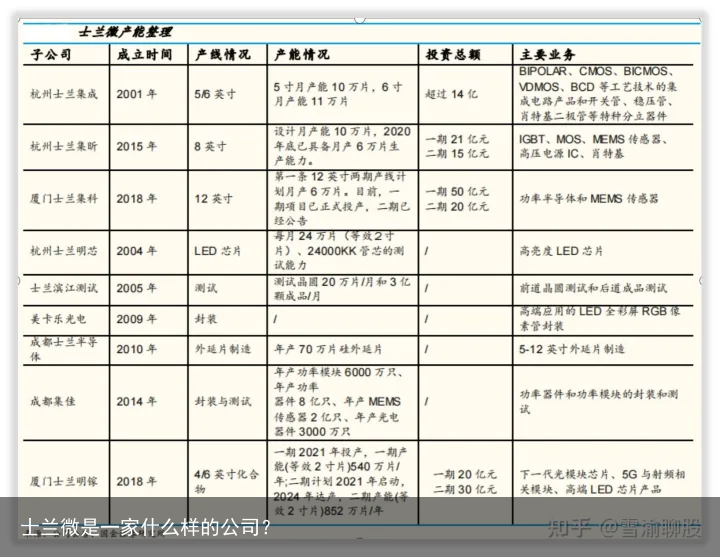The width and height of the screenshot is (720, 557).
Task: Click the cell '杭州士兰集成'
Action: [x=64, y=94]
